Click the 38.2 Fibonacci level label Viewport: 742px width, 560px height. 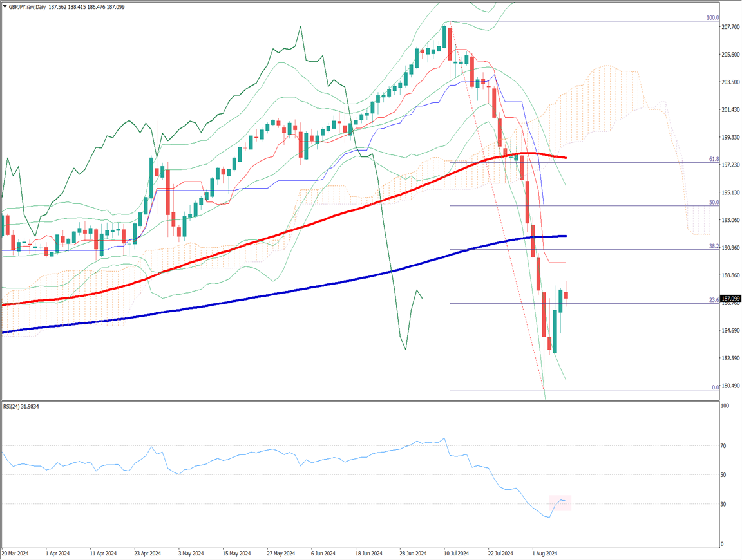tap(714, 246)
